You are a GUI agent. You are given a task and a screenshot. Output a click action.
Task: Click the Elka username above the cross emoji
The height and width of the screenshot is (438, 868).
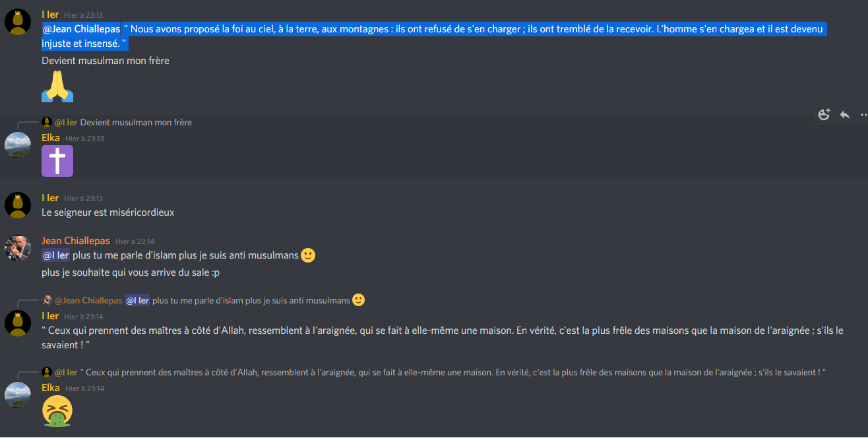[x=51, y=138]
